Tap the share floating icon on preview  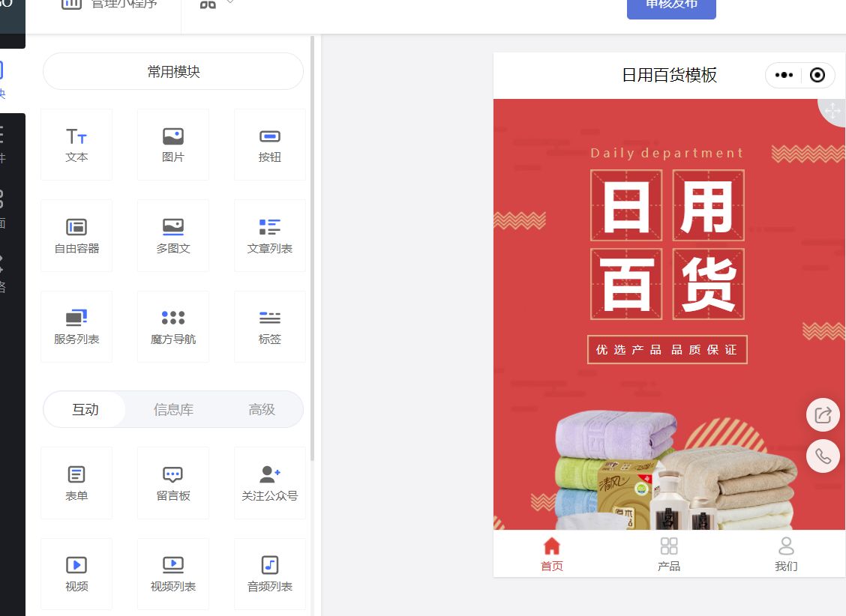pyautogui.click(x=823, y=415)
